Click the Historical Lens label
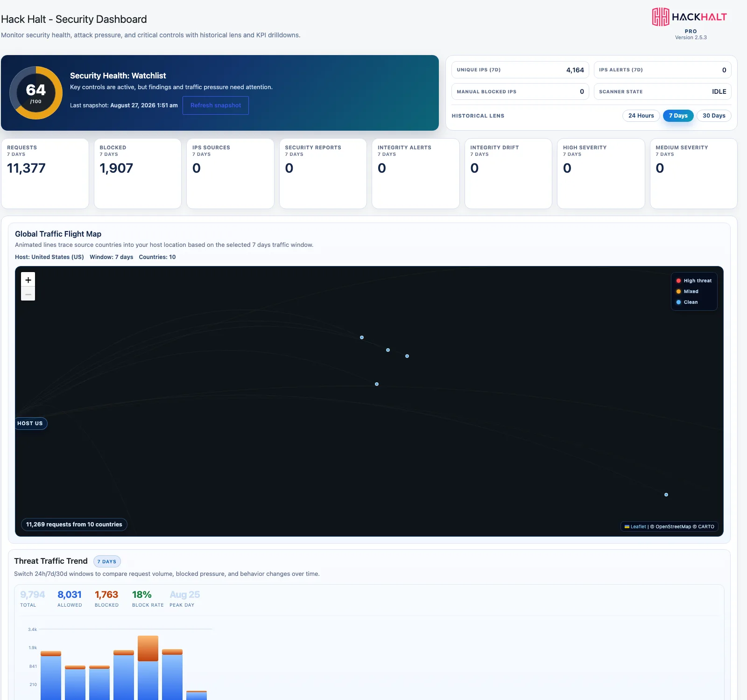 478,116
